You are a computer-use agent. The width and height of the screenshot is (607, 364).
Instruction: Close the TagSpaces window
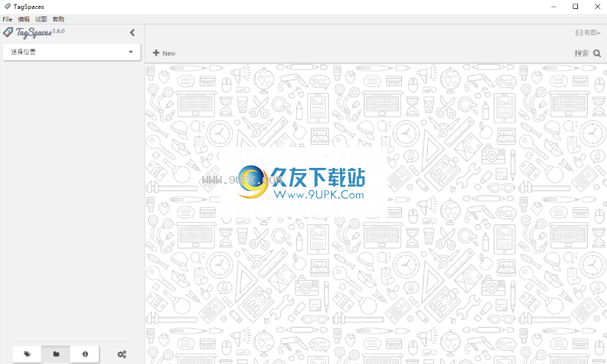point(597,7)
